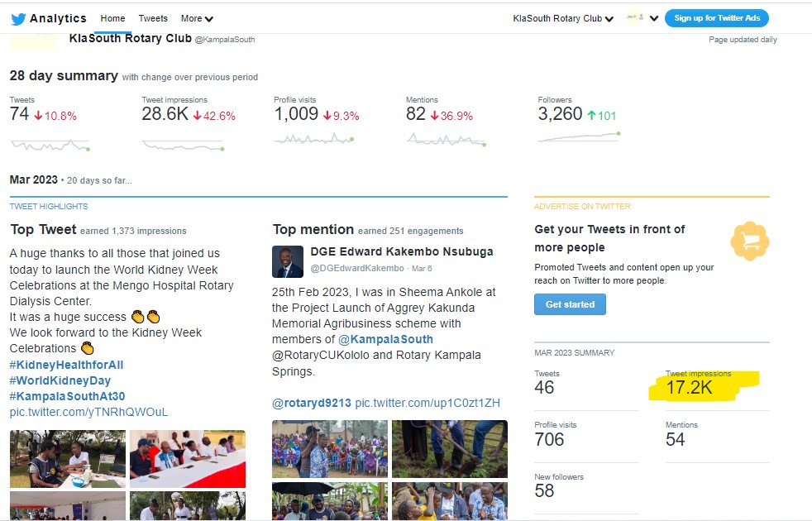Image resolution: width=812 pixels, height=521 pixels.
Task: Open the #KidneyHealthforAll hashtag
Action: click(66, 365)
